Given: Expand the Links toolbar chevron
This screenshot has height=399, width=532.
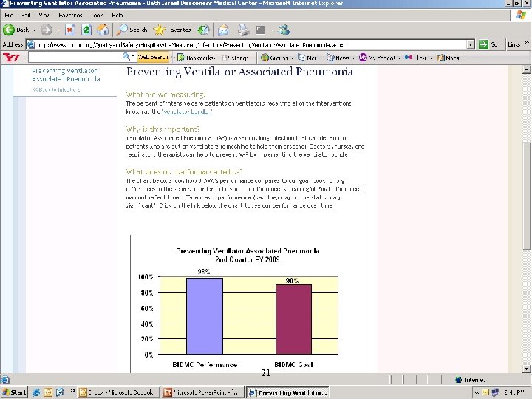Looking at the screenshot, I should pos(527,43).
